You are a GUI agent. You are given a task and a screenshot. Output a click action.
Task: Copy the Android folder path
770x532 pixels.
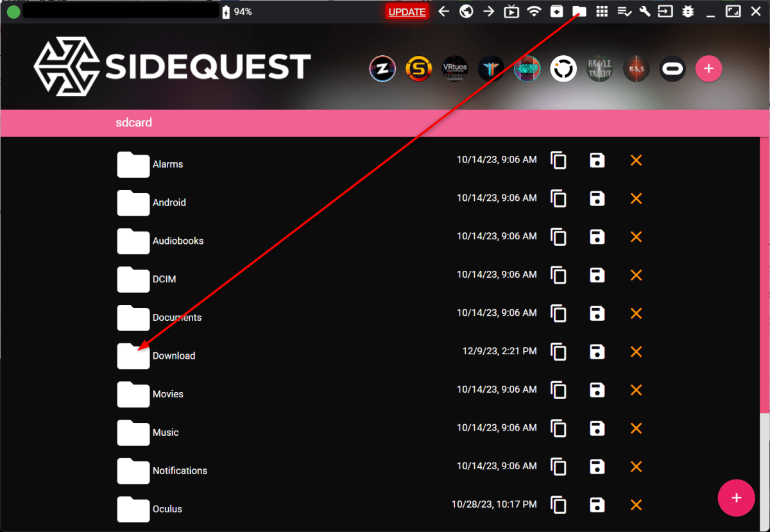point(559,199)
